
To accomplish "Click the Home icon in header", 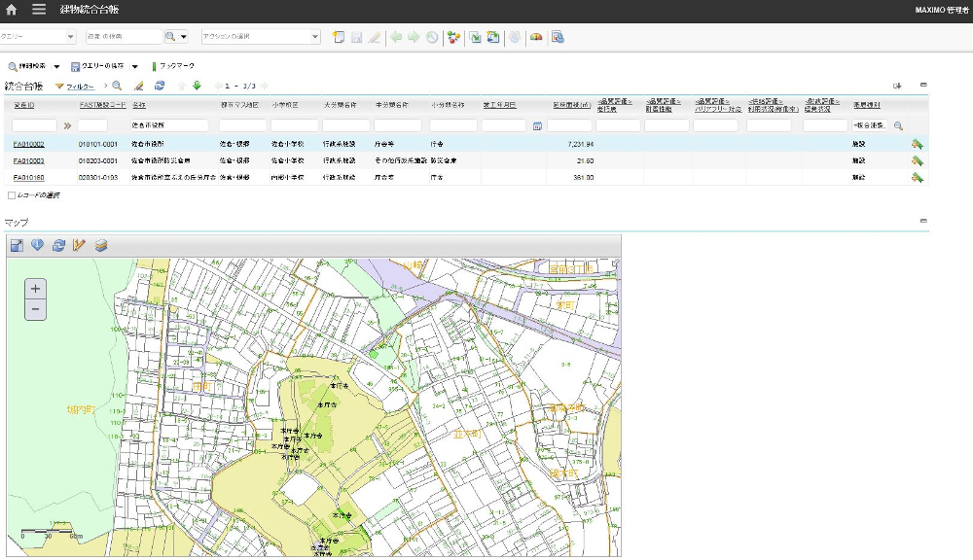I will click(x=12, y=10).
